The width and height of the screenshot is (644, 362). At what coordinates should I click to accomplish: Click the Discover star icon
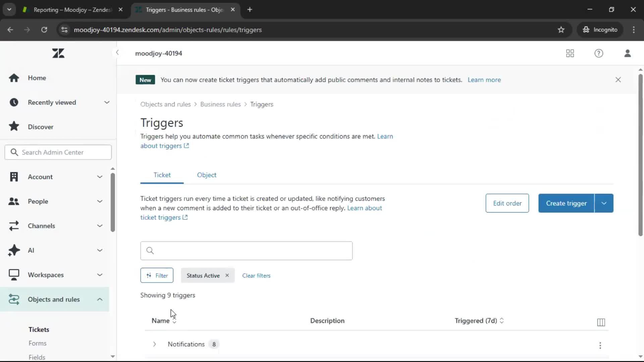(14, 127)
